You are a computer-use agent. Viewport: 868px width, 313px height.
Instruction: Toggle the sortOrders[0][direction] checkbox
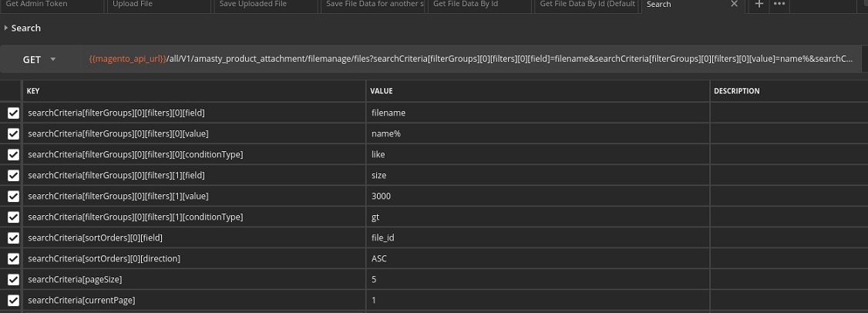13,258
